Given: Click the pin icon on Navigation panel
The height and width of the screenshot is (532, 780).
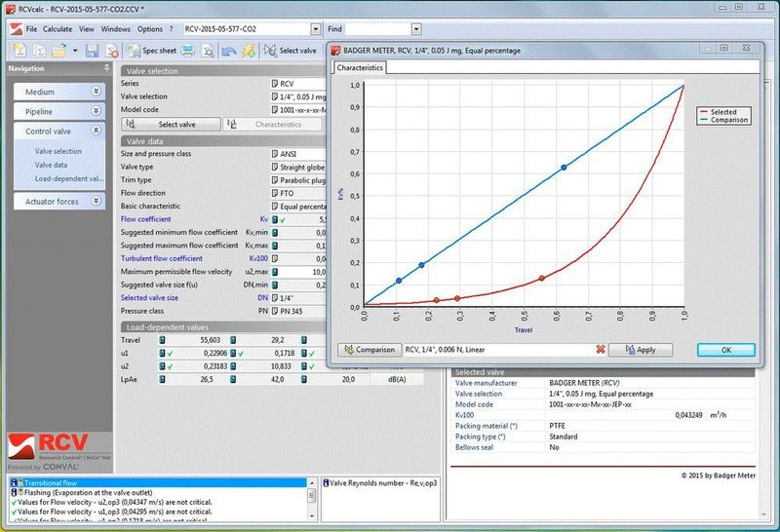Looking at the screenshot, I should [x=106, y=67].
